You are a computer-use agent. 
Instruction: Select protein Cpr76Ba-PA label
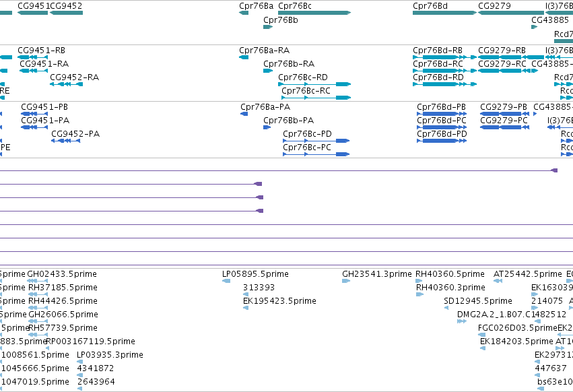[265, 107]
